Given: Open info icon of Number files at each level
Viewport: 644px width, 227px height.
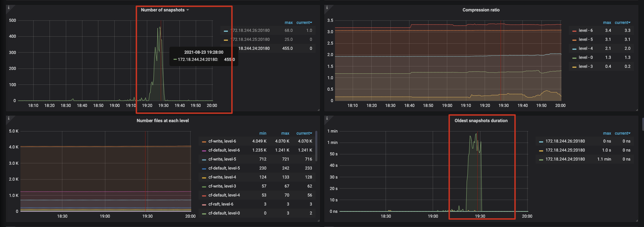Looking at the screenshot, I should coord(9,118).
